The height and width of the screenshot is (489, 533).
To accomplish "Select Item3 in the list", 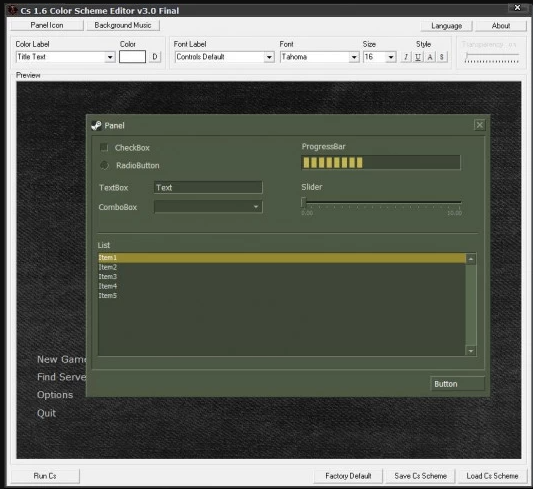I will tap(282, 277).
